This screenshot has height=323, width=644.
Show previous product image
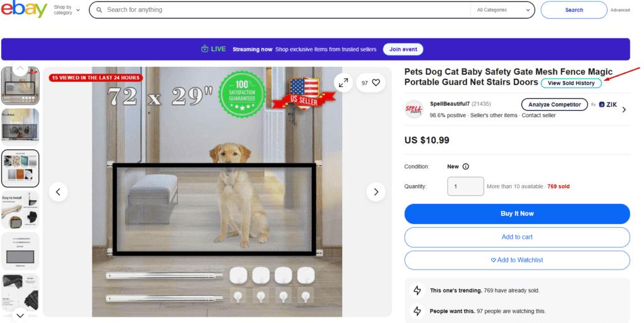pyautogui.click(x=58, y=192)
